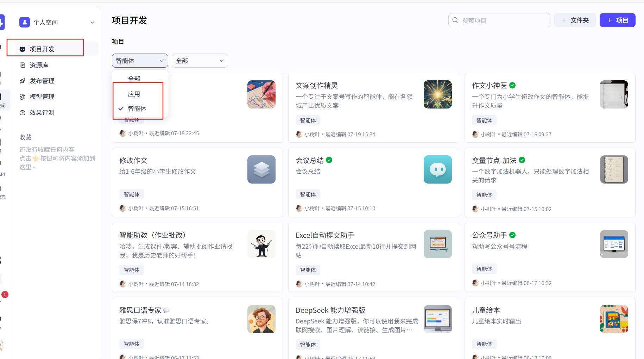
Task: Click the 文件夹 new folder button
Action: [x=575, y=20]
